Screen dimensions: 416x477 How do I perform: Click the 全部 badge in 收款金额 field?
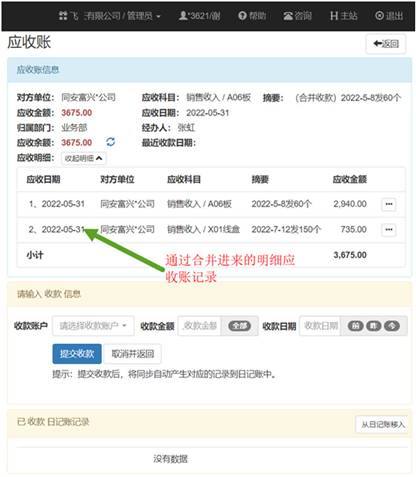click(239, 326)
